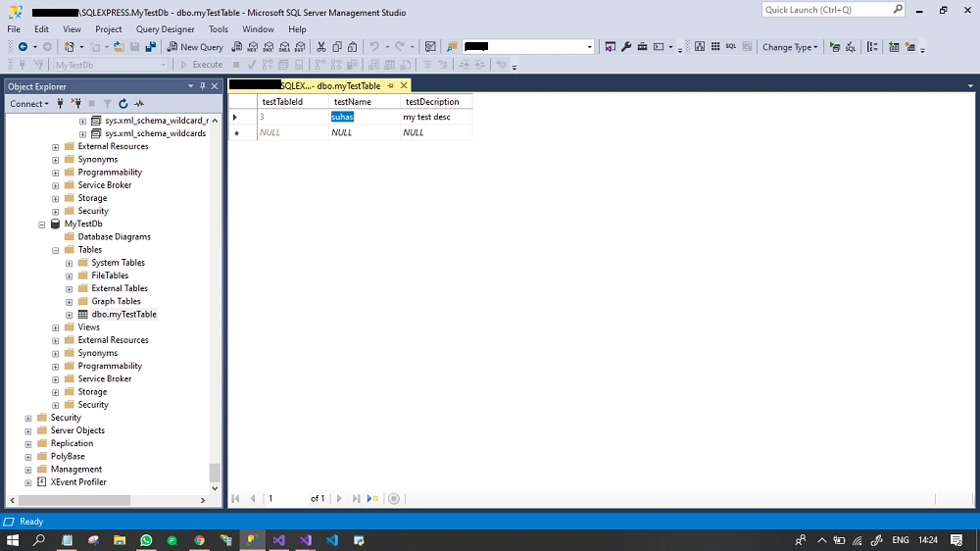Click the Quick Launch search box

834,10
